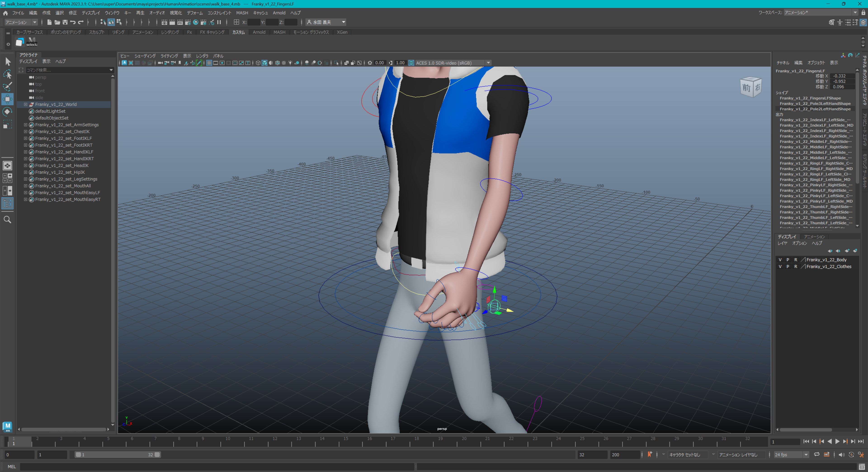Open the Hypershade icon
The height and width of the screenshot is (472, 868).
pos(196,22)
